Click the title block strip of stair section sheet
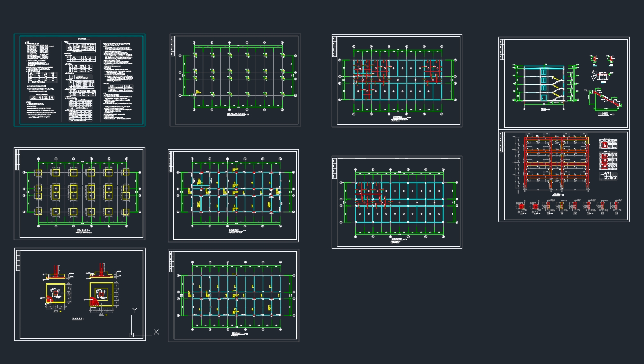The height and width of the screenshot is (364, 644). pyautogui.click(x=502, y=50)
